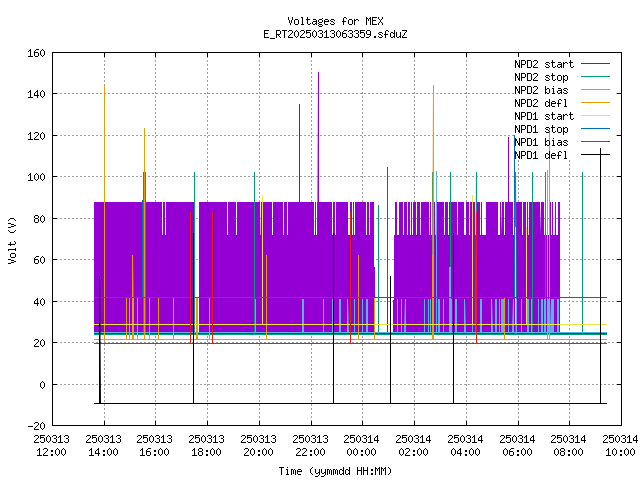Click the 'NPD1 start' legend label

(544, 116)
